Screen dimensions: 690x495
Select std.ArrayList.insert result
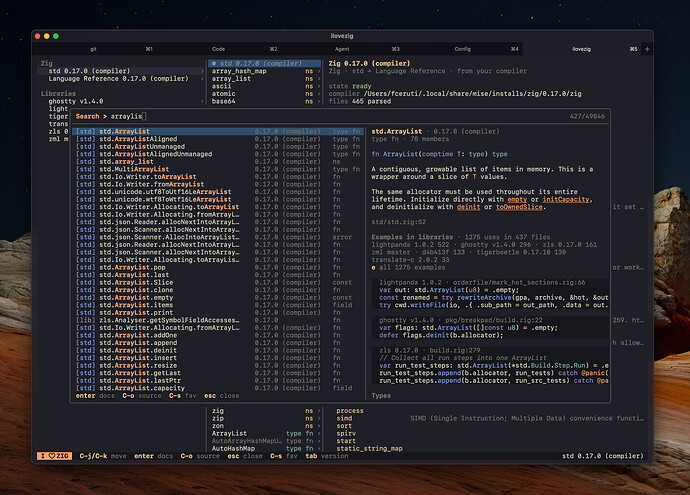(x=218, y=358)
